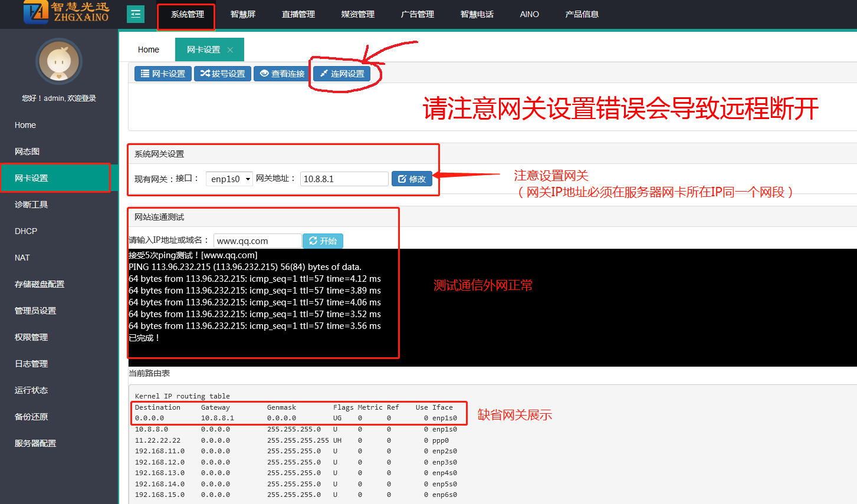
Task: Select 诊断工具 in the sidebar
Action: [31, 205]
